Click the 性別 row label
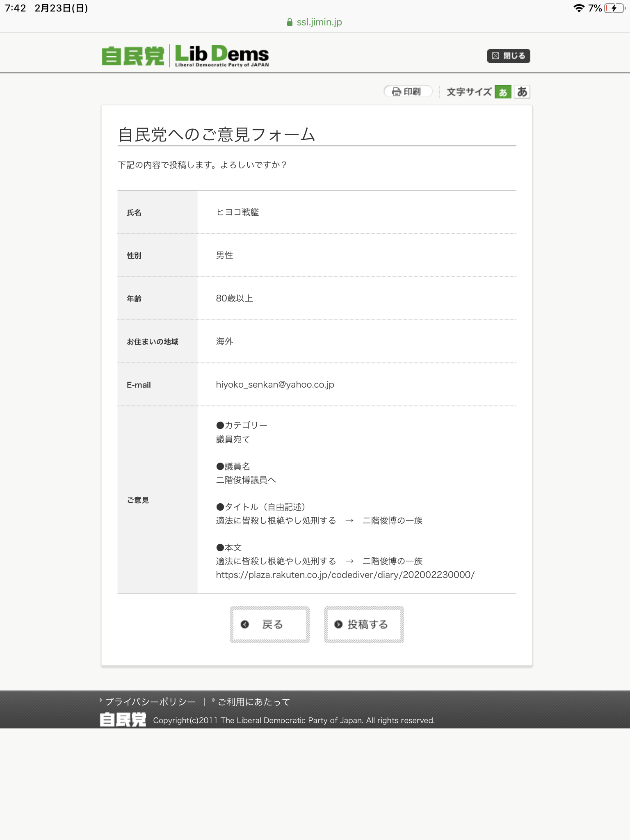 click(134, 256)
